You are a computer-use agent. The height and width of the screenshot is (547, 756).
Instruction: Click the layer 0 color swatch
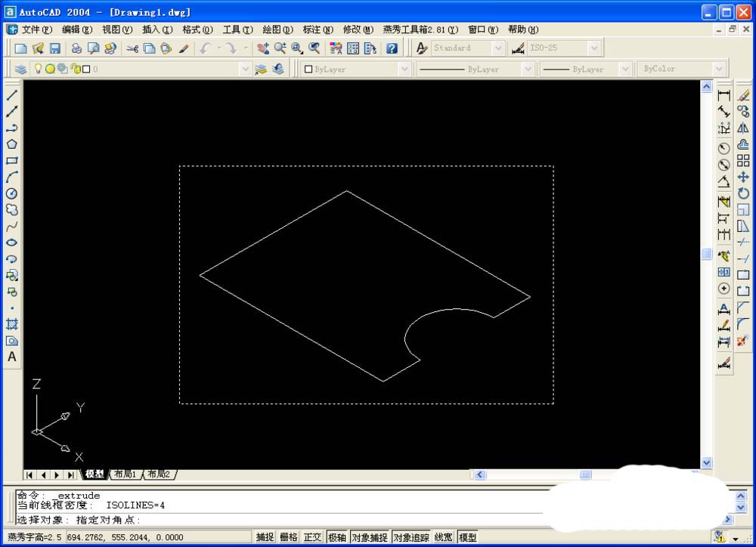click(86, 69)
